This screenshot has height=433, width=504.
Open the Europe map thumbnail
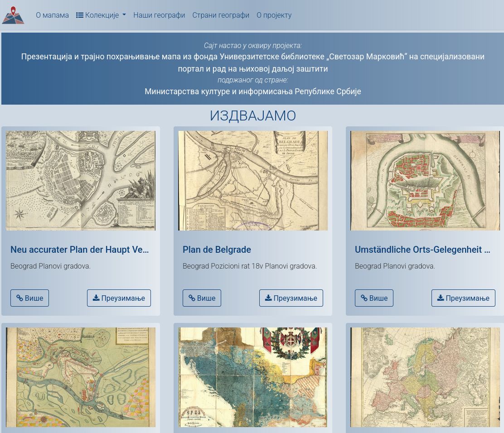[425, 377]
